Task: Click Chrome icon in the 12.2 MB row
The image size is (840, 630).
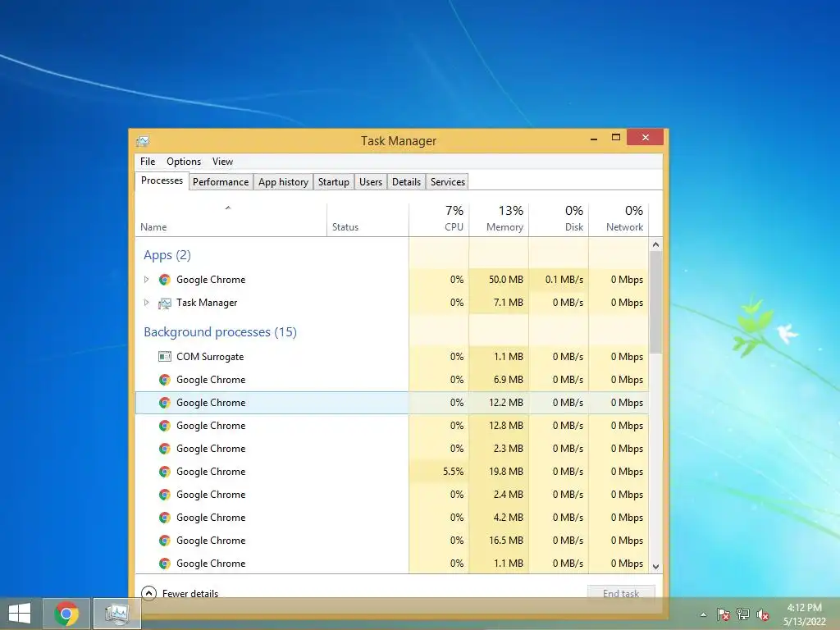Action: 164,403
